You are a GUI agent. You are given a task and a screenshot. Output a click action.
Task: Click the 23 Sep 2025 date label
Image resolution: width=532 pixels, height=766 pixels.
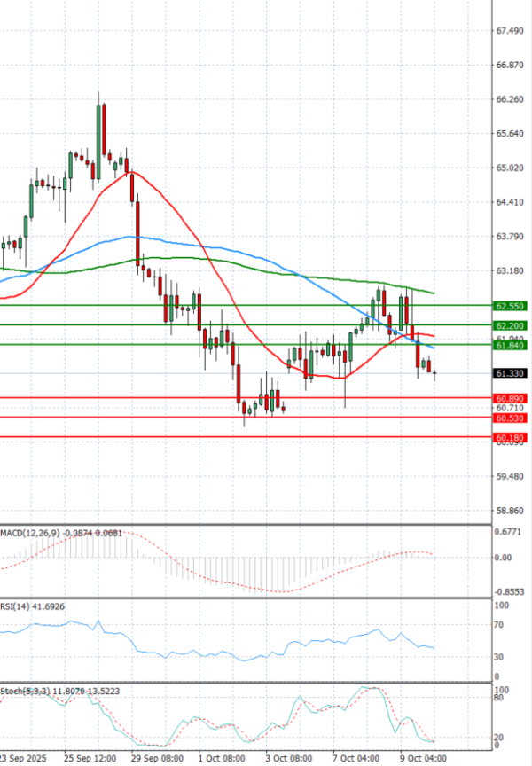(22, 759)
